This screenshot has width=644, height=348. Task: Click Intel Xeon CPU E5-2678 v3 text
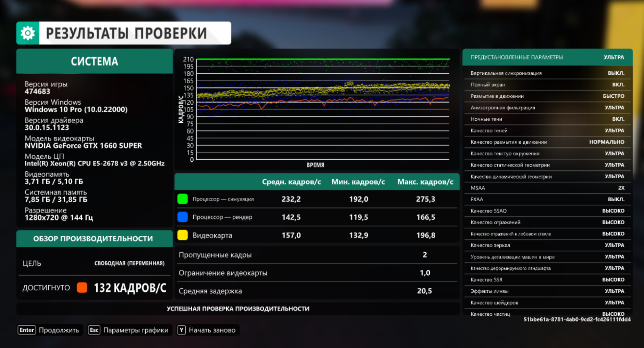(95, 163)
